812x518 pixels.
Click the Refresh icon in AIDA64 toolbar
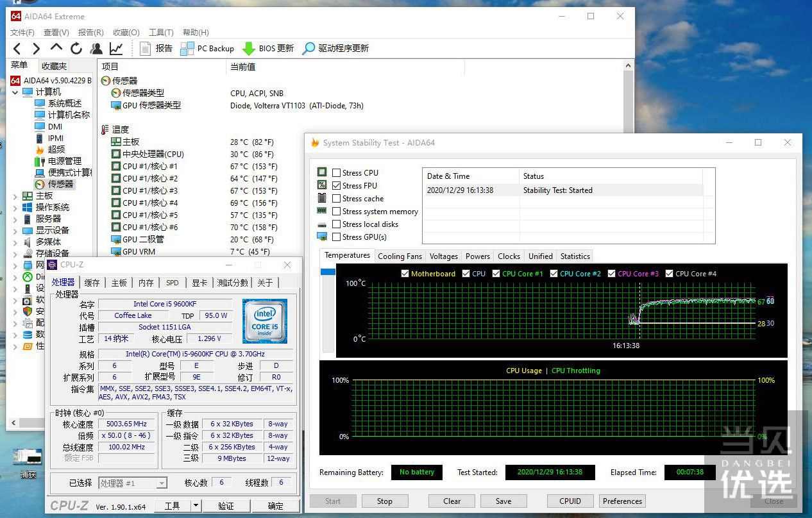(76, 48)
